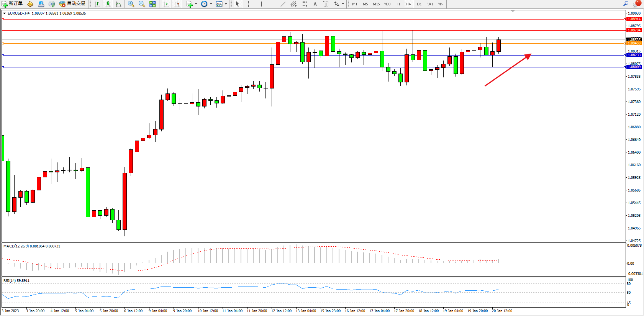Expand the arrows objects dropdown
Image resolution: width=644 pixels, height=316 pixels.
coord(343,4)
